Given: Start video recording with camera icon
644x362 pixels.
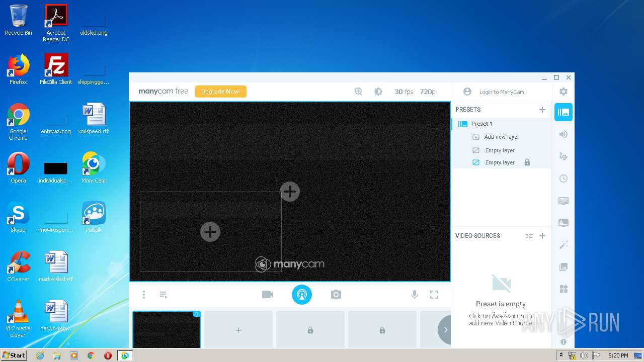Looking at the screenshot, I should 268,295.
